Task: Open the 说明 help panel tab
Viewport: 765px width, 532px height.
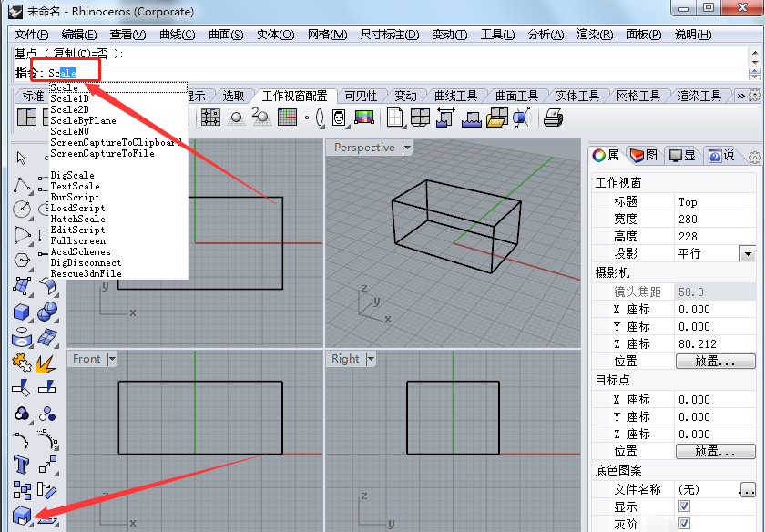Action: [721, 155]
